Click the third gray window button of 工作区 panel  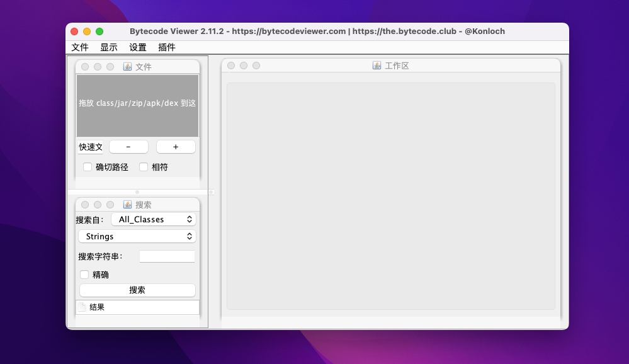[x=256, y=65]
